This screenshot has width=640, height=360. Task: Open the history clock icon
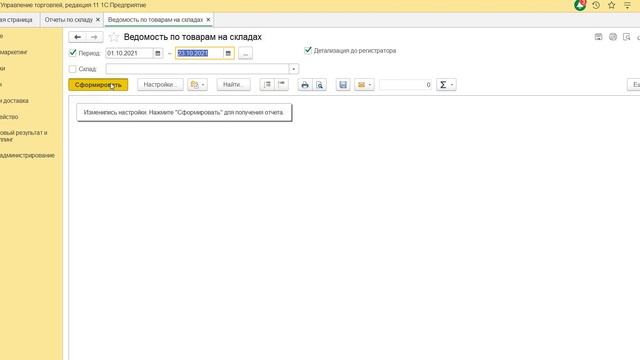tap(596, 5)
